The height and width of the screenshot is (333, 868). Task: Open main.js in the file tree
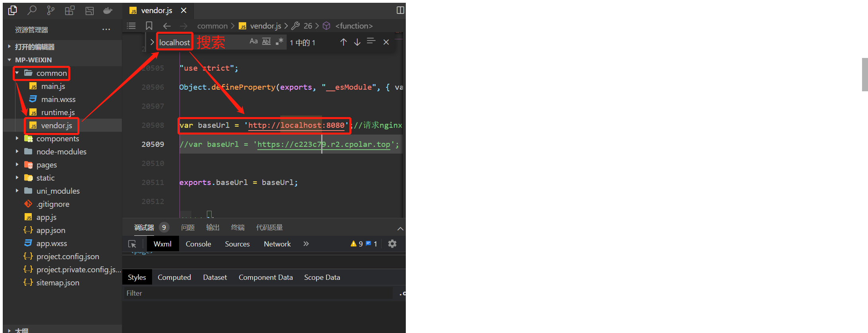click(x=53, y=86)
